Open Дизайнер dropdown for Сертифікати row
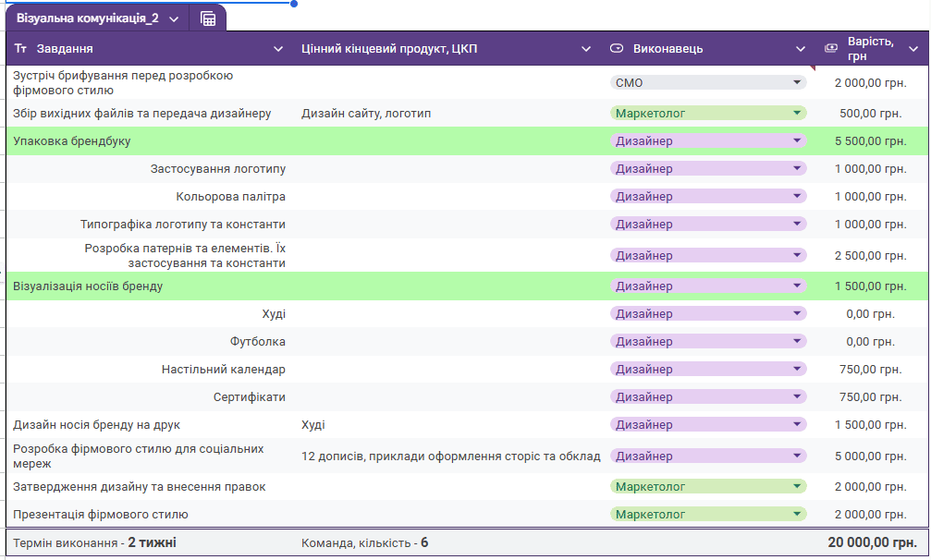This screenshot has width=931, height=560. click(x=708, y=396)
